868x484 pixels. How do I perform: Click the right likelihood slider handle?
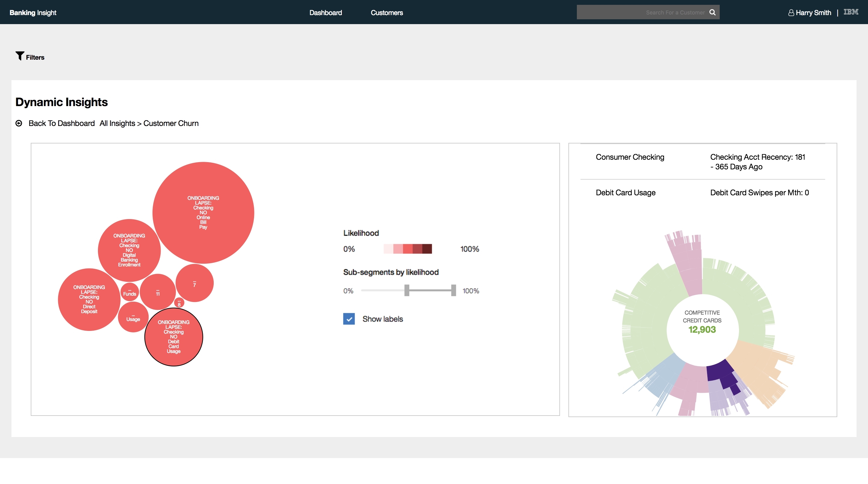click(x=454, y=290)
